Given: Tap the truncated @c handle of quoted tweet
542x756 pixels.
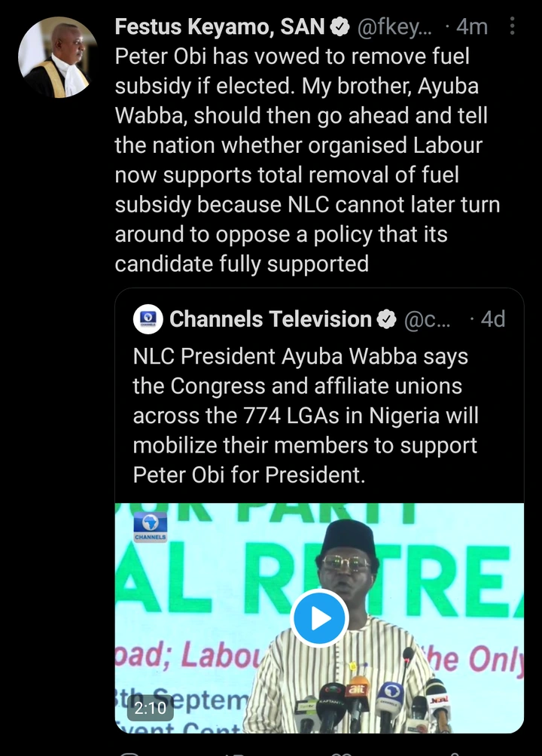Looking at the screenshot, I should [428, 319].
